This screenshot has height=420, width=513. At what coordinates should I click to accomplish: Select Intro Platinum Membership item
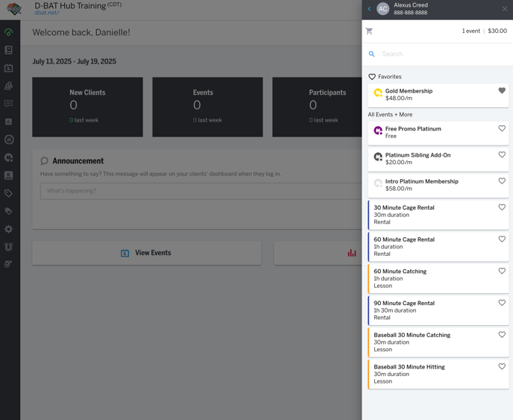pos(438,186)
